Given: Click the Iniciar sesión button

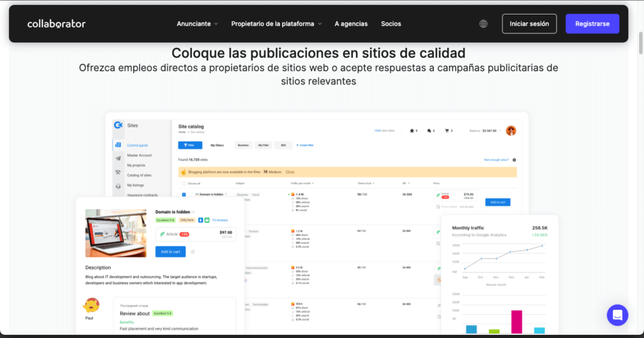Looking at the screenshot, I should click(529, 24).
